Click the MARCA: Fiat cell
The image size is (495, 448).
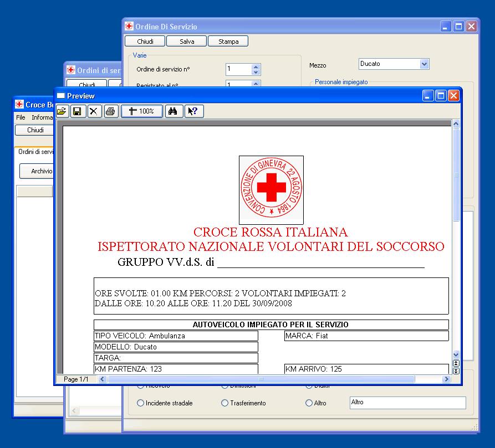[x=366, y=336]
